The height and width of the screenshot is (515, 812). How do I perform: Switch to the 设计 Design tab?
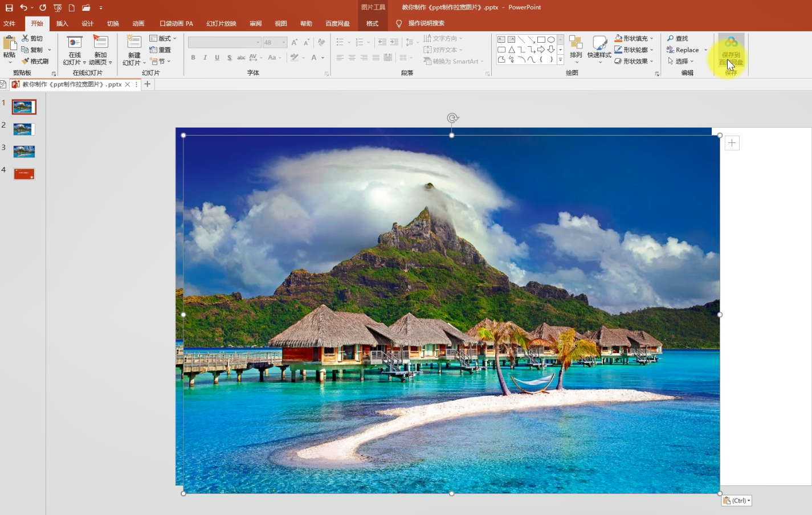point(87,23)
